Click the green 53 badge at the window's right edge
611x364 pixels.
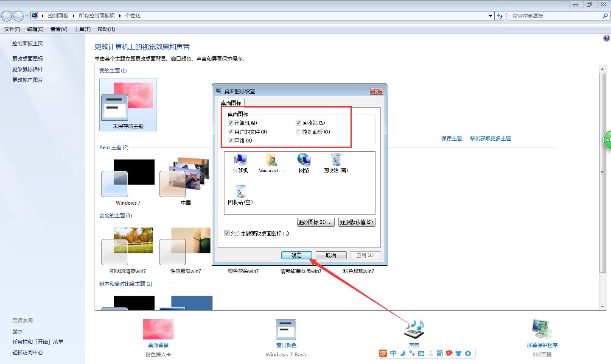pyautogui.click(x=607, y=139)
